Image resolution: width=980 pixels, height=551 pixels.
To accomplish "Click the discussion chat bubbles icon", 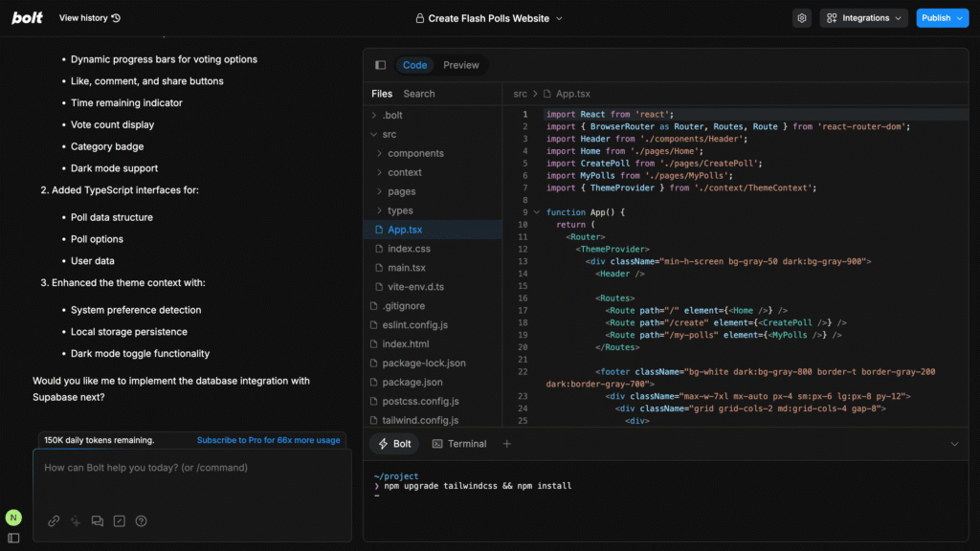I will click(x=98, y=521).
